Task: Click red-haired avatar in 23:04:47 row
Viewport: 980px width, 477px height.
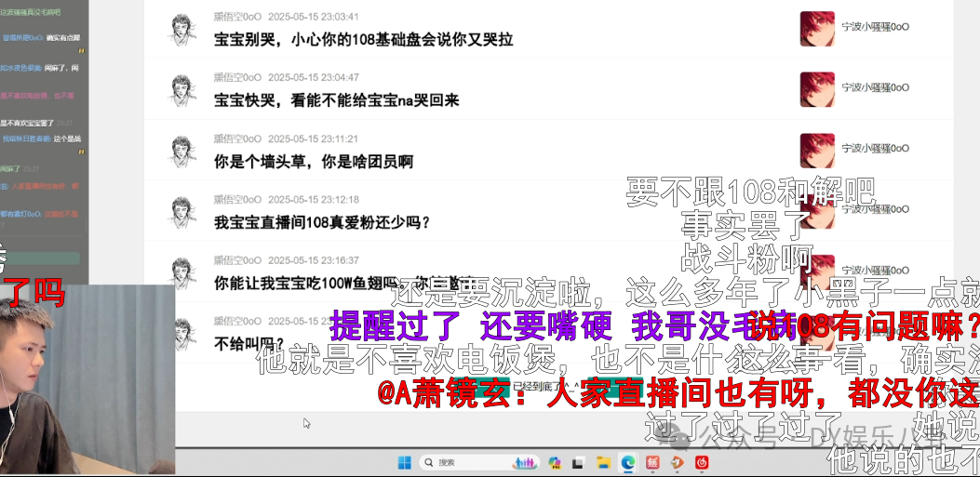Action: coord(817,89)
